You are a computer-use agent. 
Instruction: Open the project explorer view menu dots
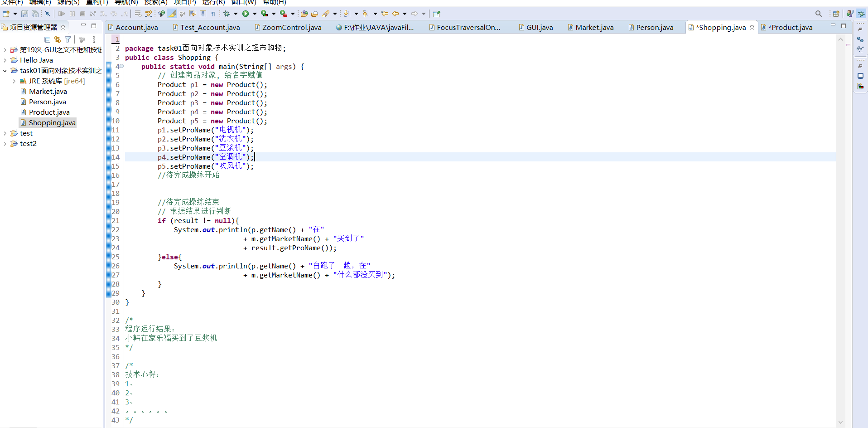[94, 39]
